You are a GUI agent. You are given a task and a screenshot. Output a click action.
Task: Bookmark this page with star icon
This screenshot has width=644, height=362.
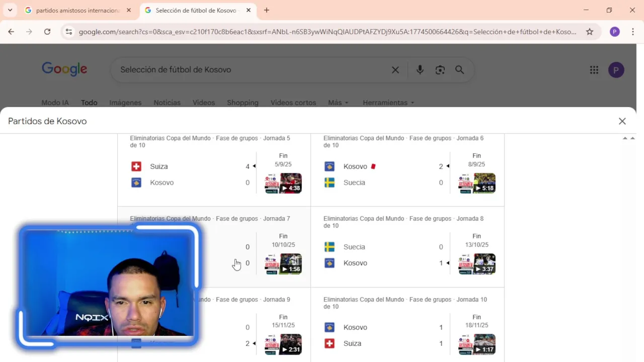click(590, 32)
